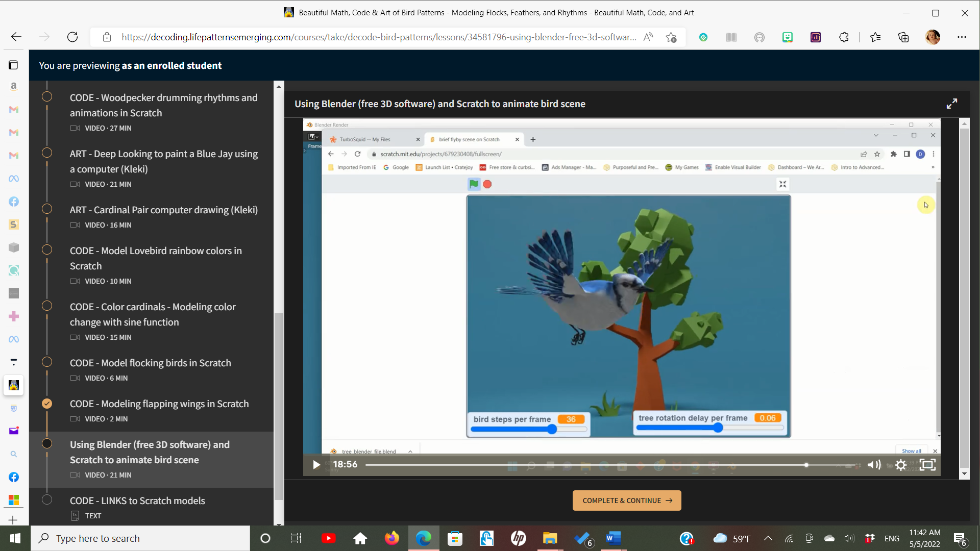Open weather 59°F widget
Viewport: 980px width, 551px height.
point(732,538)
